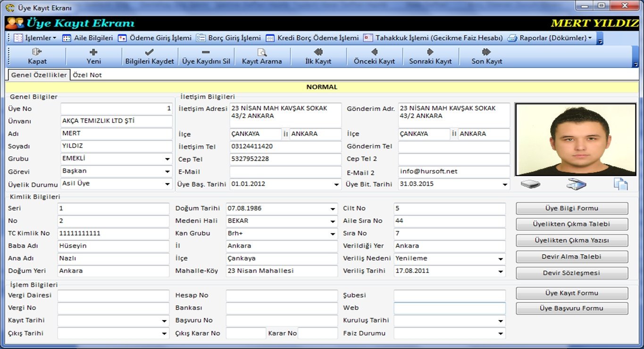Switch to the Özel Not tab
Screen dimensions: 644x349
pos(87,75)
